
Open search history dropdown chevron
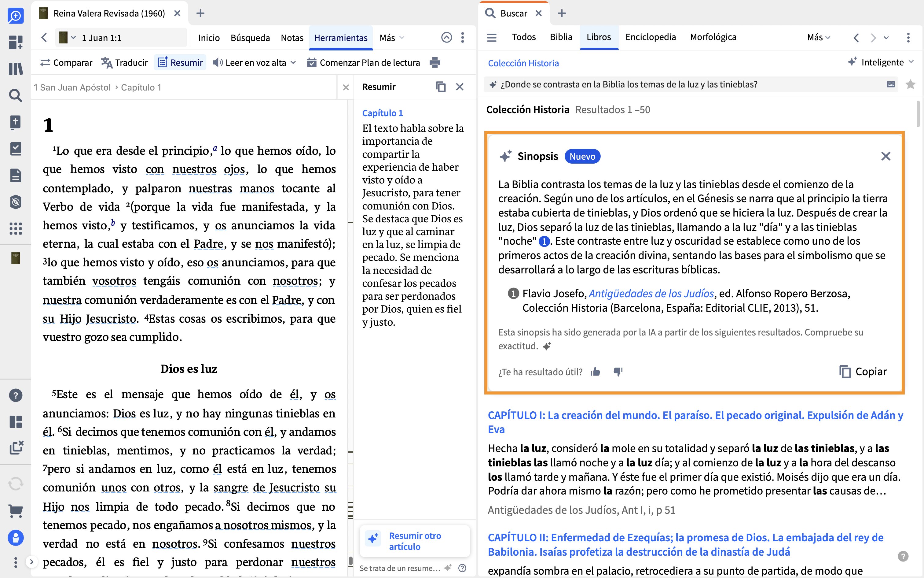point(887,37)
